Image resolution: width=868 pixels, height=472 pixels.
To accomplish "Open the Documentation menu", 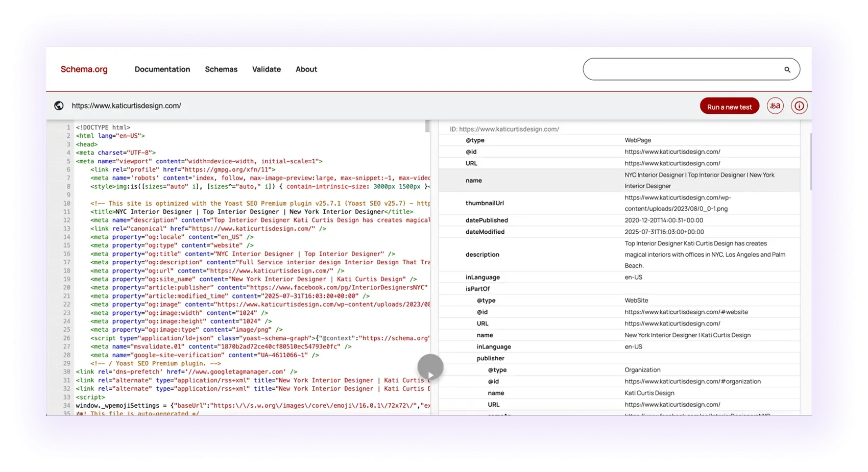I will click(162, 69).
